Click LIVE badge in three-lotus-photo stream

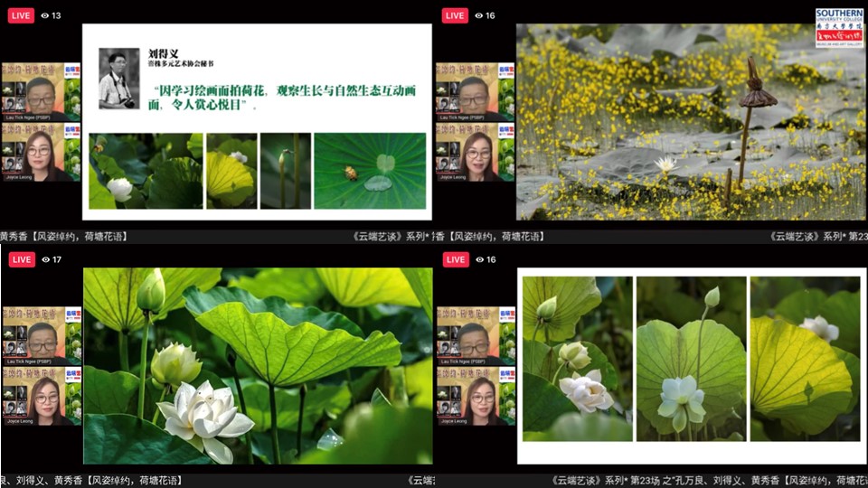pos(456,259)
